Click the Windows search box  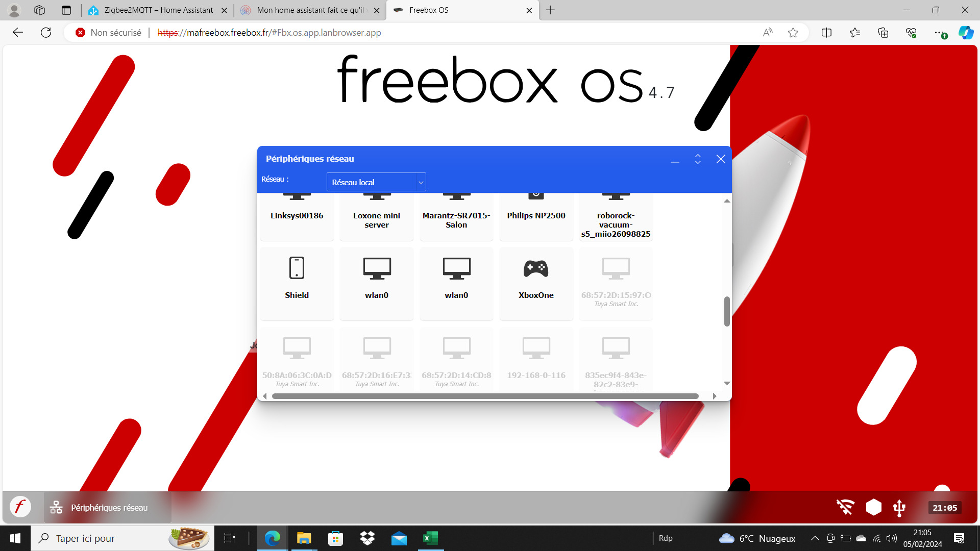click(122, 538)
